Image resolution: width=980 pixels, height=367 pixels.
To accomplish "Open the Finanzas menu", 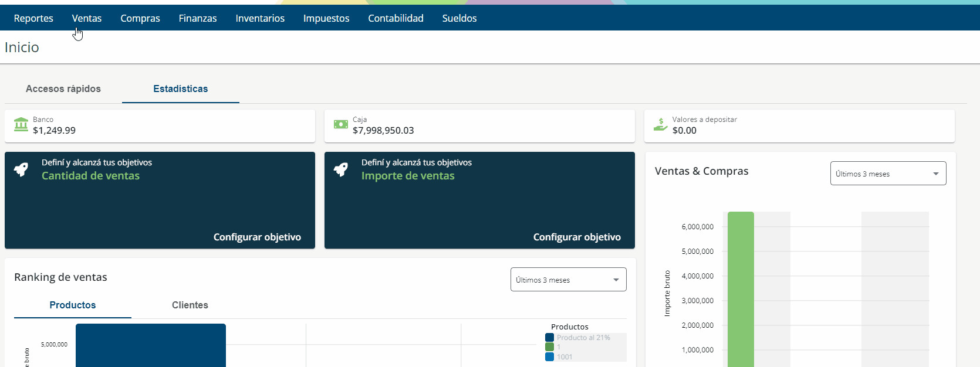I will 198,18.
